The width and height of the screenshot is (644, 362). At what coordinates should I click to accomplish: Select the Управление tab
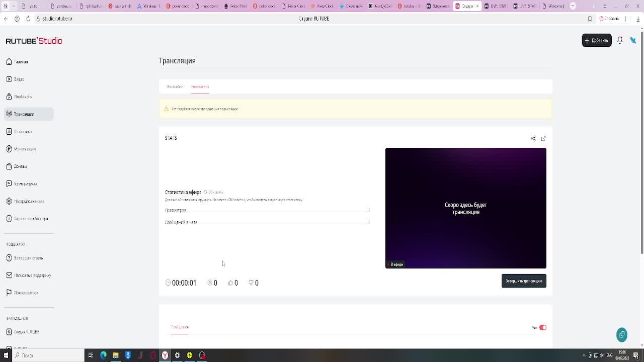200,86
